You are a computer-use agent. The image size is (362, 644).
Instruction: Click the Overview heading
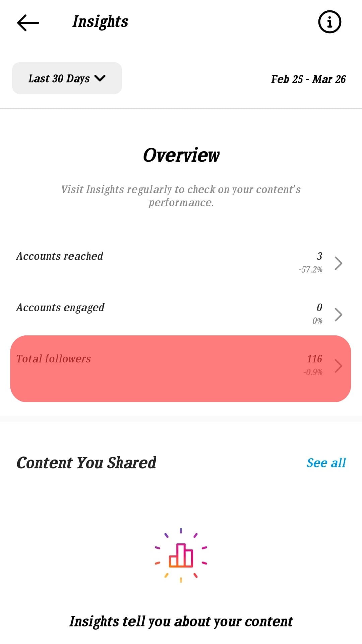[181, 155]
